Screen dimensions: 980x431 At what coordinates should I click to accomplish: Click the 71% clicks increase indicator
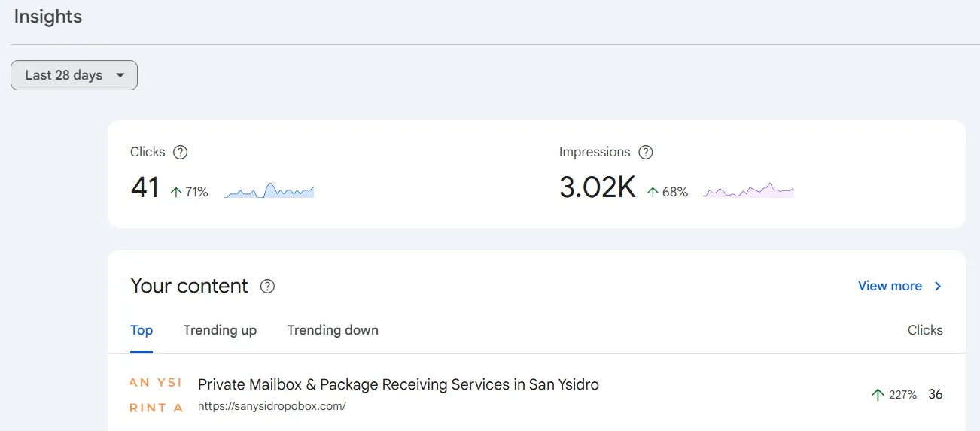tap(189, 192)
